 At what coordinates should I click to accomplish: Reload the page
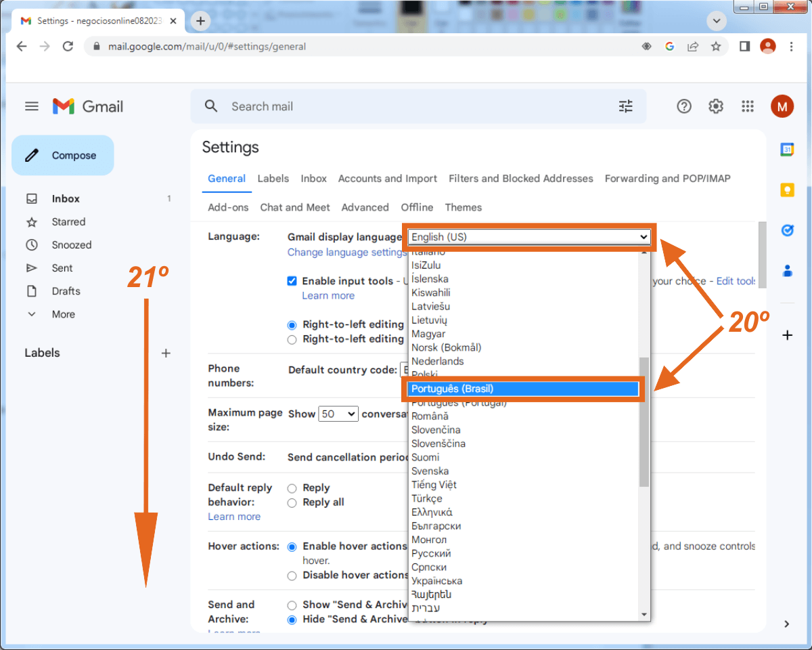pyautogui.click(x=68, y=46)
